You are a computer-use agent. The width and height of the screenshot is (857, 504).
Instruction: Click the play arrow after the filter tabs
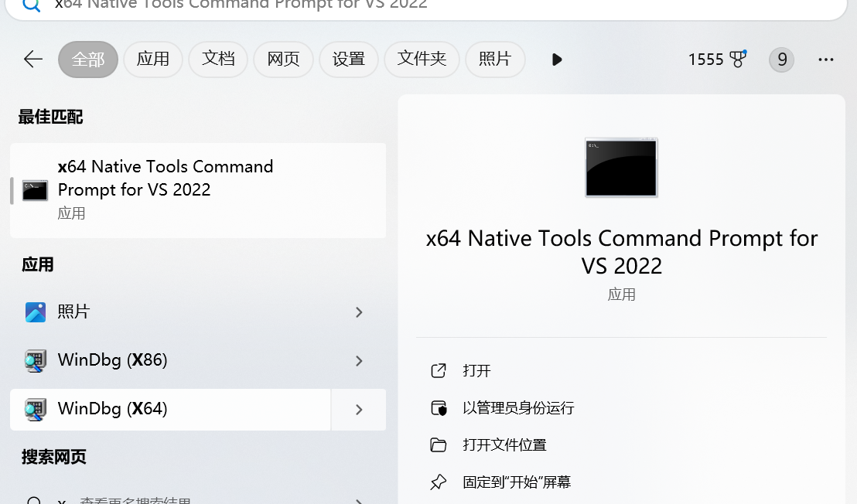pos(557,60)
